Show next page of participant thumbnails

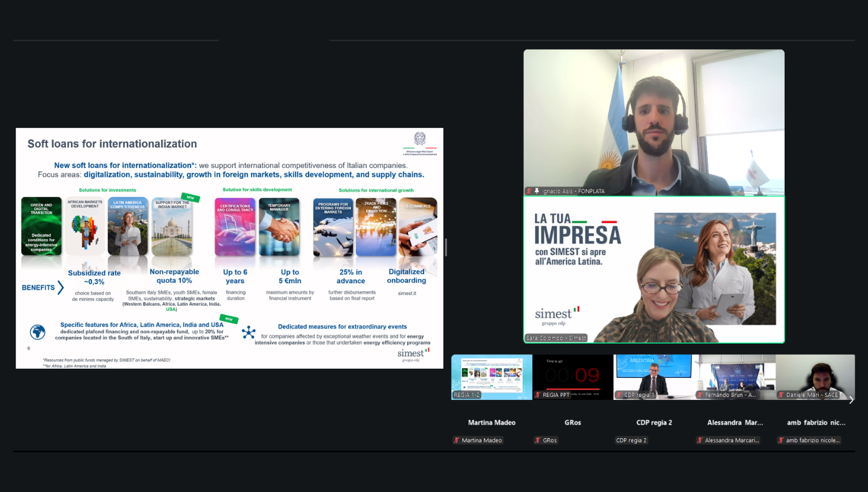tap(851, 399)
